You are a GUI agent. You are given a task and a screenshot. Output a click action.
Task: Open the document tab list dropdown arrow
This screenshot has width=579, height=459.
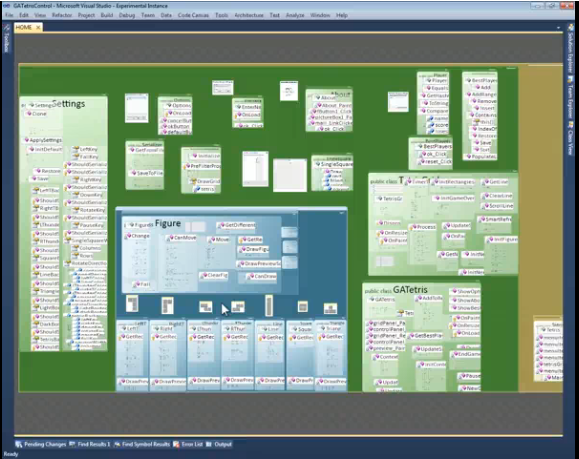tap(558, 28)
